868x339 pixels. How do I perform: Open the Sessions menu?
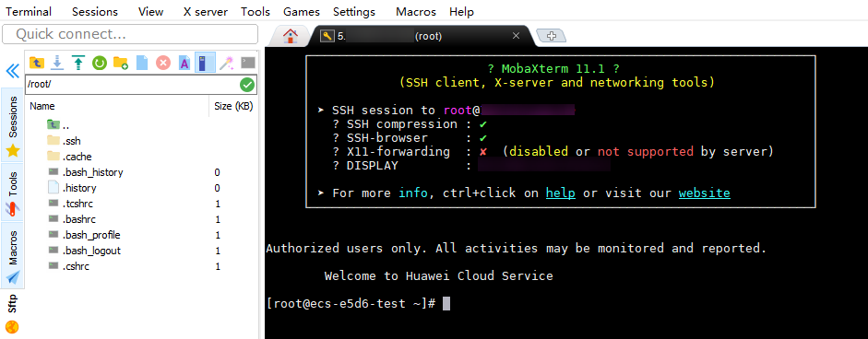tap(95, 12)
